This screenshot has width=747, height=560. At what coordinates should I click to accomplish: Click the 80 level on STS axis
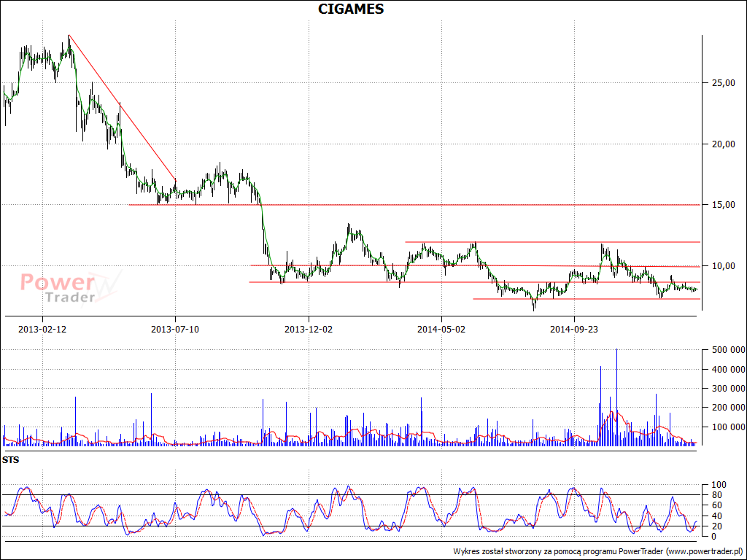coord(718,495)
